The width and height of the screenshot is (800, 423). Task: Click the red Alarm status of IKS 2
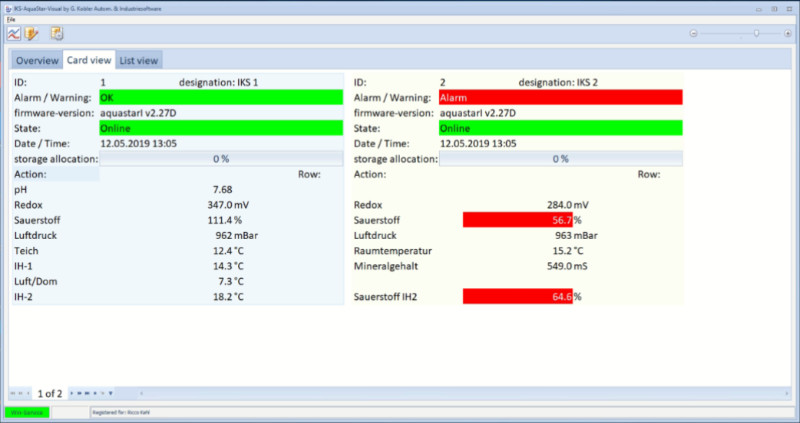point(560,98)
